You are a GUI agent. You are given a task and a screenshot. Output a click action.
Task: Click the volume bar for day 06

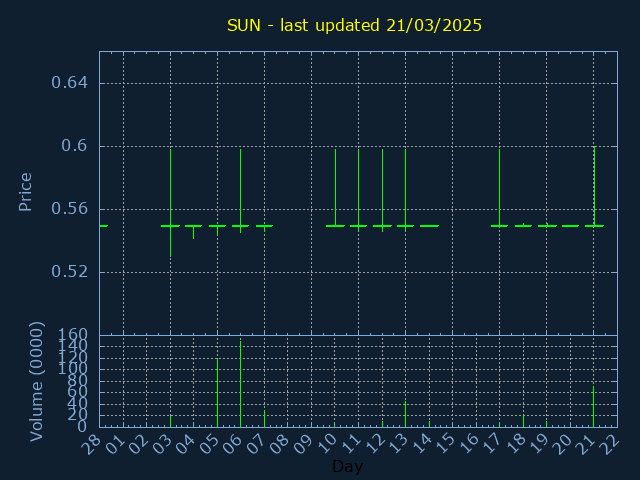240,384
